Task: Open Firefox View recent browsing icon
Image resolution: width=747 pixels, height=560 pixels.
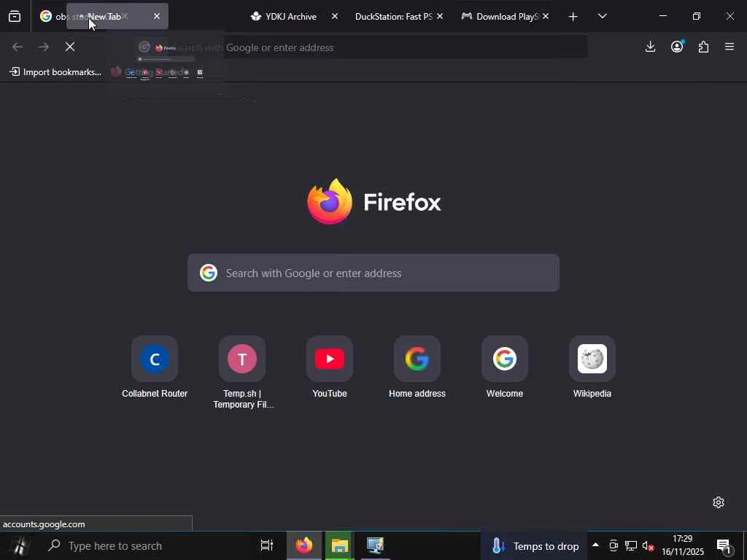Action: [15, 17]
